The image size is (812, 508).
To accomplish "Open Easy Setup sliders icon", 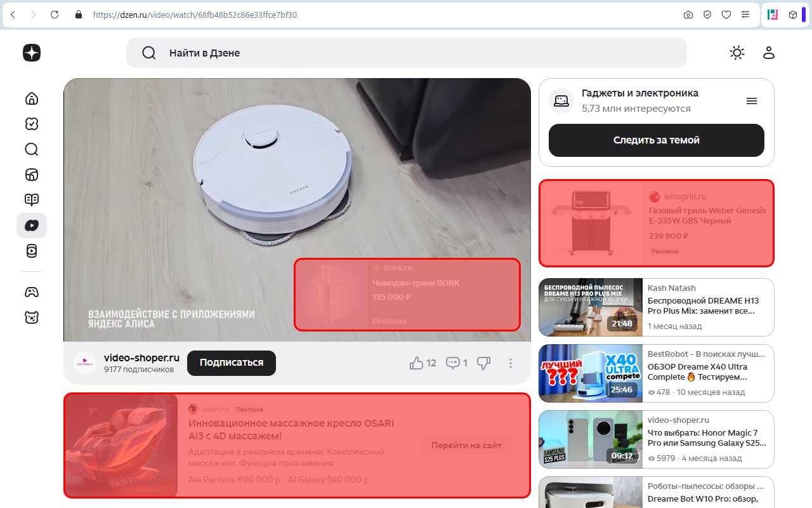I will tap(745, 15).
